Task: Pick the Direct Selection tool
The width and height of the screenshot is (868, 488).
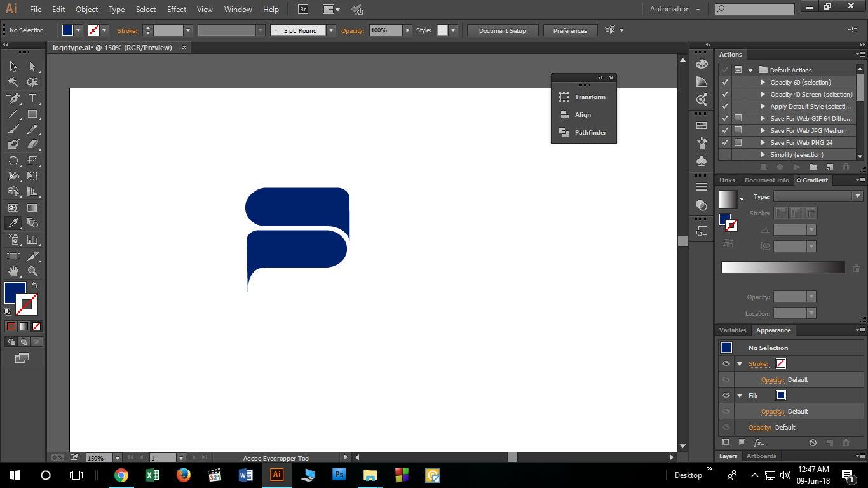Action: click(x=32, y=66)
